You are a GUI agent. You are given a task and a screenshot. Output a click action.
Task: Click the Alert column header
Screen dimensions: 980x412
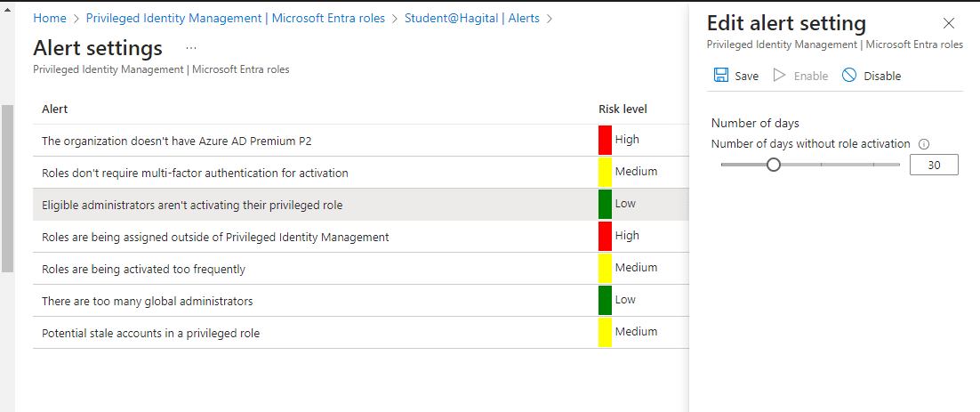55,109
